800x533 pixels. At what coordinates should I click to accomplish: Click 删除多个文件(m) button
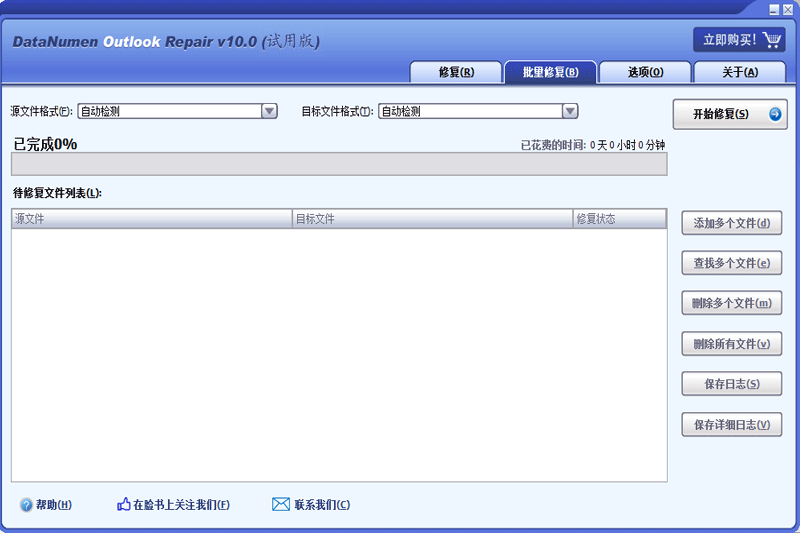(x=732, y=303)
